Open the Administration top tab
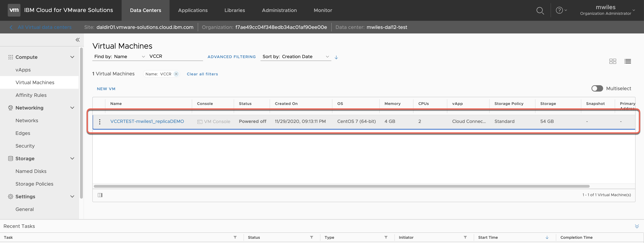 [x=279, y=10]
